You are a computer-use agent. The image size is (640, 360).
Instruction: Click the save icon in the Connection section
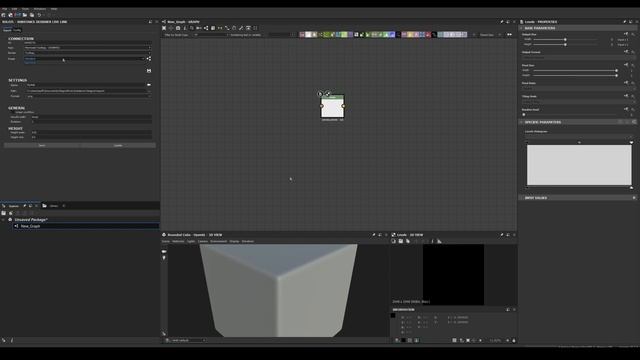pyautogui.click(x=149, y=71)
